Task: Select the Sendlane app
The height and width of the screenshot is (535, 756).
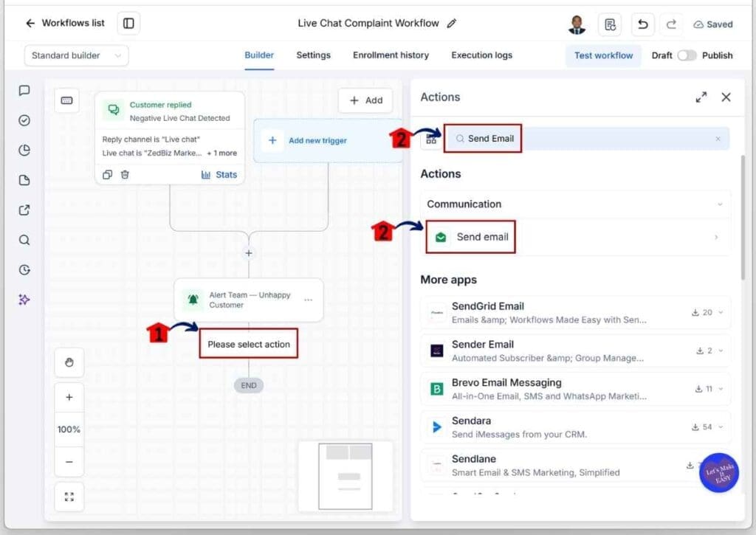Action: coord(576,465)
